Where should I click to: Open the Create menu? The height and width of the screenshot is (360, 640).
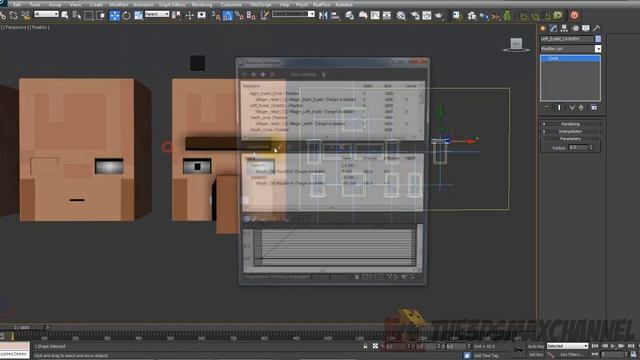pyautogui.click(x=96, y=4)
